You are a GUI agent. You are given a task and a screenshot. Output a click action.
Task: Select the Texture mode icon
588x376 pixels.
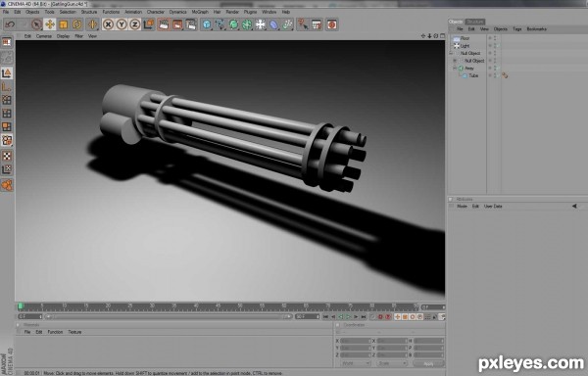pos(7,156)
